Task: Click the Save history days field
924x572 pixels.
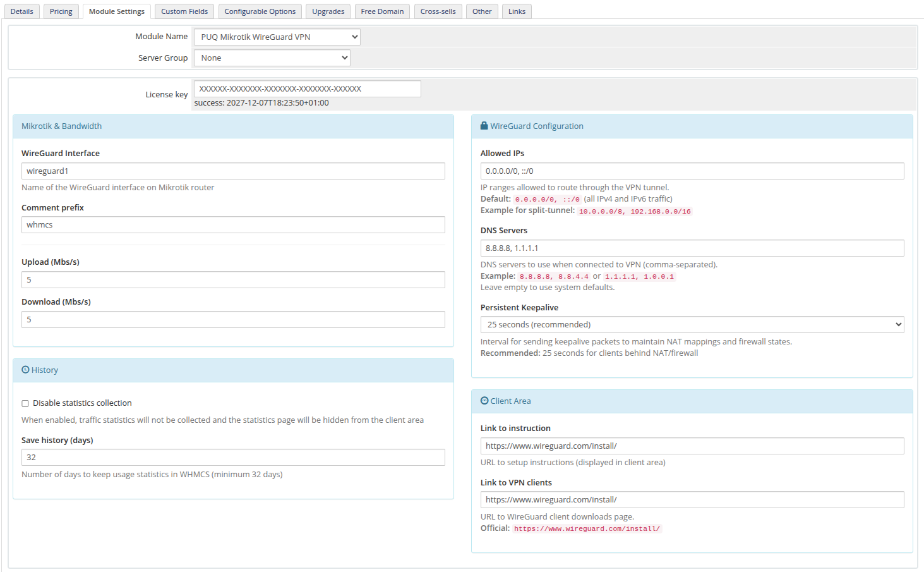Action: (233, 457)
